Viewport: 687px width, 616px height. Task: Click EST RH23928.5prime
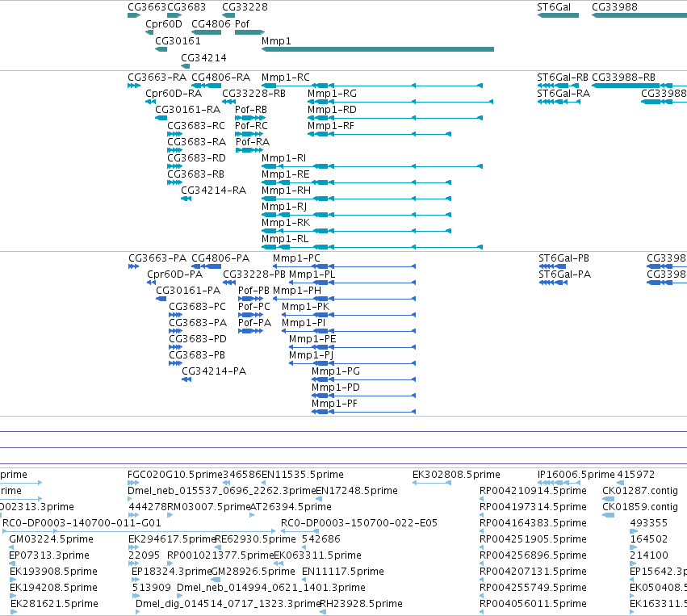(x=323, y=612)
